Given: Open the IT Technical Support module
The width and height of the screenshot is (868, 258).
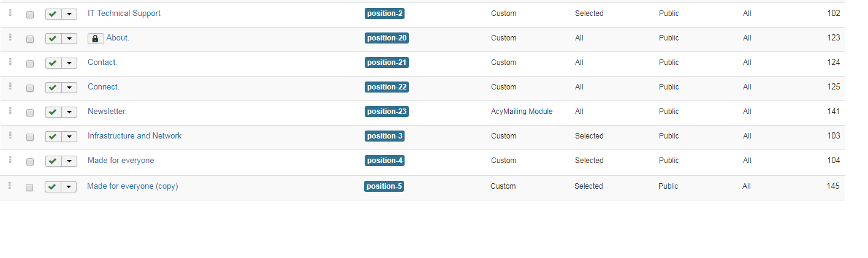Looking at the screenshot, I should pos(124,13).
